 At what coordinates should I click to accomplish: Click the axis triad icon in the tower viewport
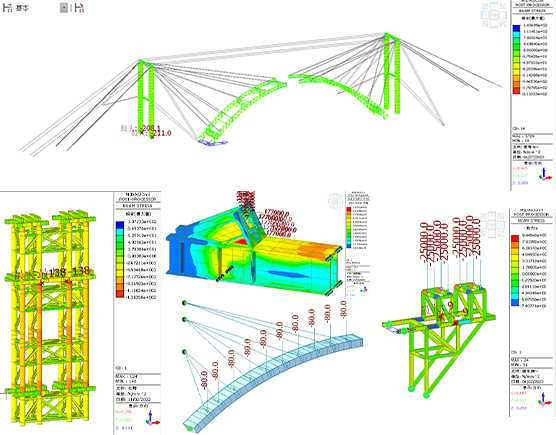coord(152,418)
